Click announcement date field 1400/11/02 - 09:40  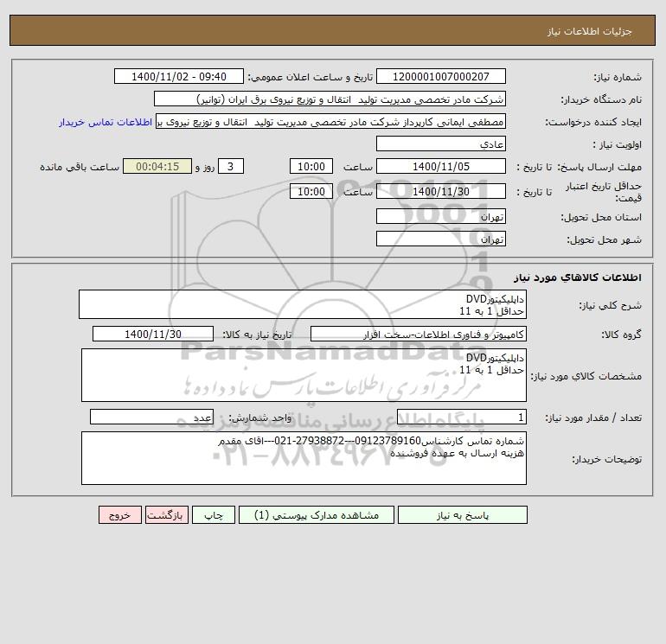pyautogui.click(x=179, y=76)
